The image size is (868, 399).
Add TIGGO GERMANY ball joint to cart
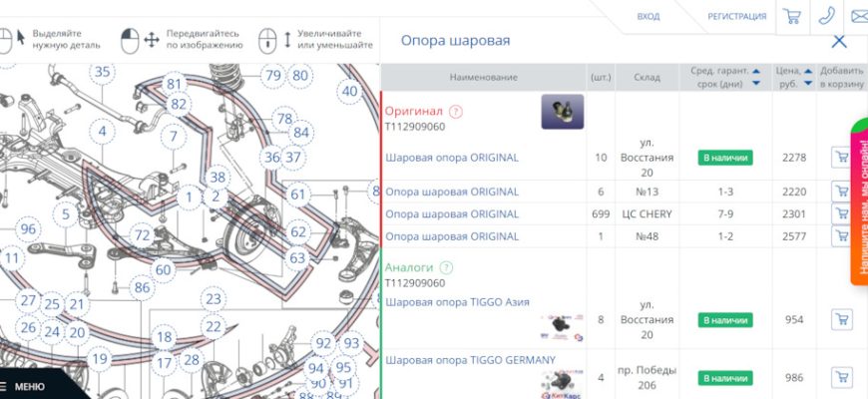(841, 378)
